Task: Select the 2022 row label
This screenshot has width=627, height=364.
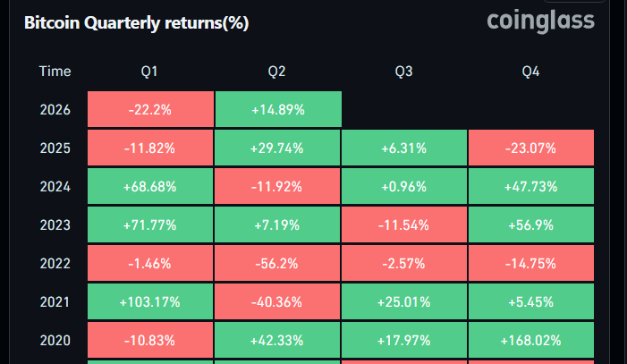Action: coord(55,263)
